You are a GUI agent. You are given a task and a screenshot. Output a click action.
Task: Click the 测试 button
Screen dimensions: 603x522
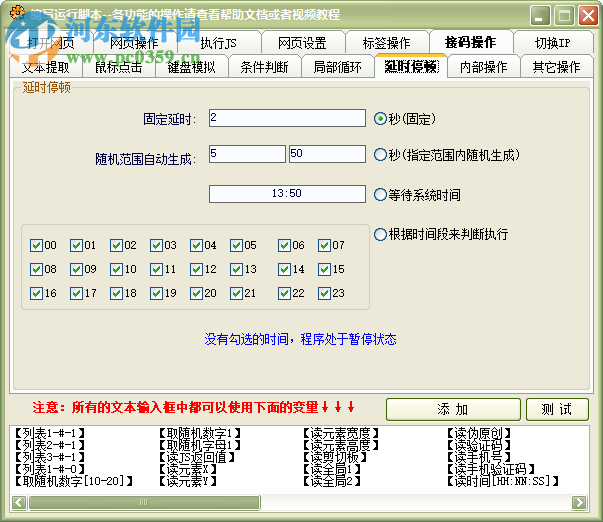tap(557, 409)
